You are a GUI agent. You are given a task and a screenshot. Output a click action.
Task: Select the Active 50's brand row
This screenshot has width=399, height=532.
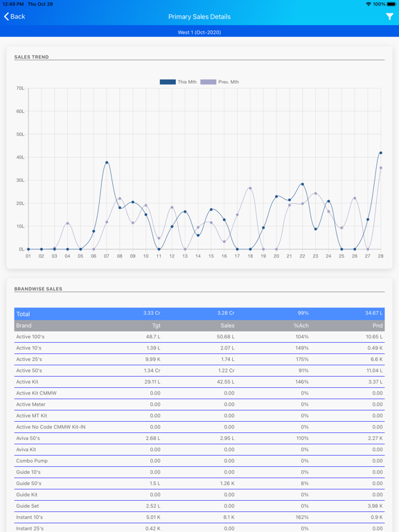click(199, 371)
